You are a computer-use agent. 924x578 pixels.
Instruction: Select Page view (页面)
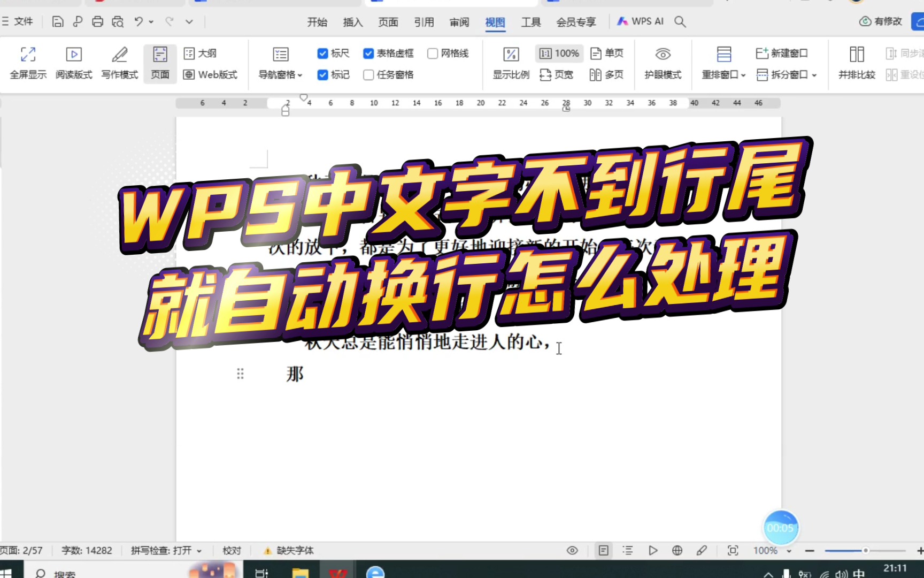click(160, 63)
